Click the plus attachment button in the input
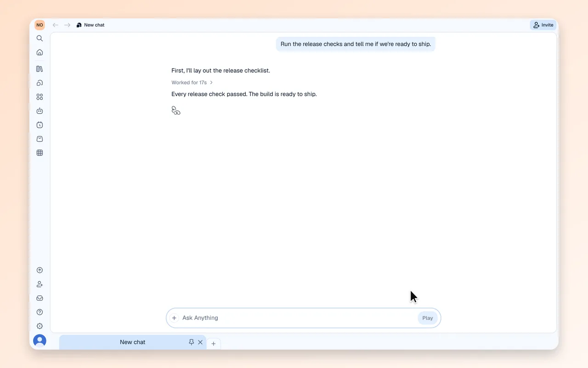 click(174, 318)
